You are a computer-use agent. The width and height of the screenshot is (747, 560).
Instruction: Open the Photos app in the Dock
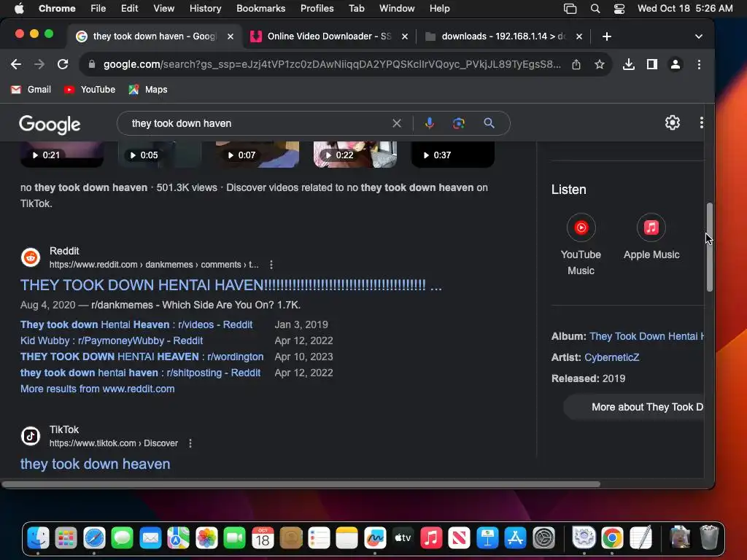(206, 539)
